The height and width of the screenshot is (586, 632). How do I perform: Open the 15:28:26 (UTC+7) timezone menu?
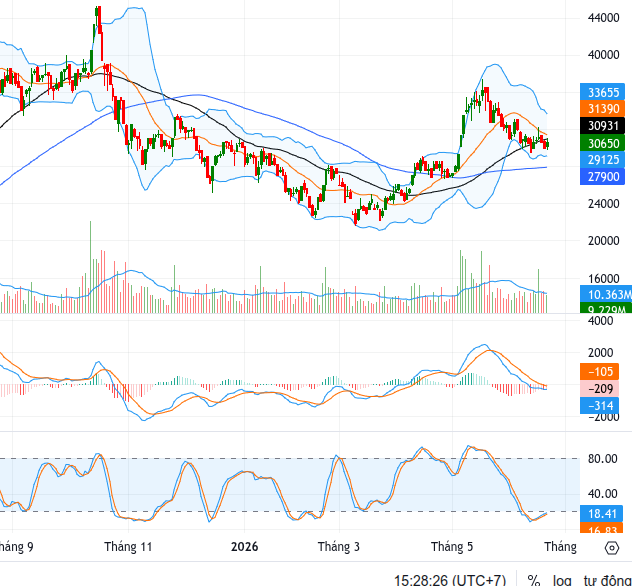pos(449,580)
